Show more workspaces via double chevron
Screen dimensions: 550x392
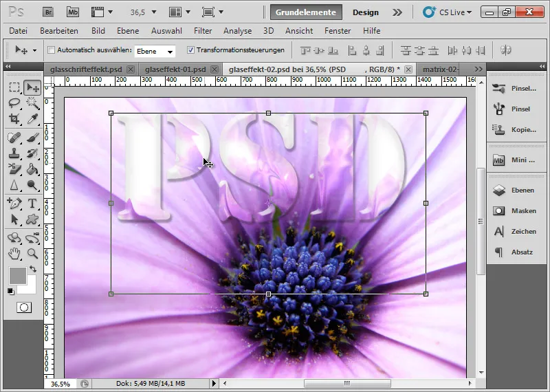pos(397,12)
